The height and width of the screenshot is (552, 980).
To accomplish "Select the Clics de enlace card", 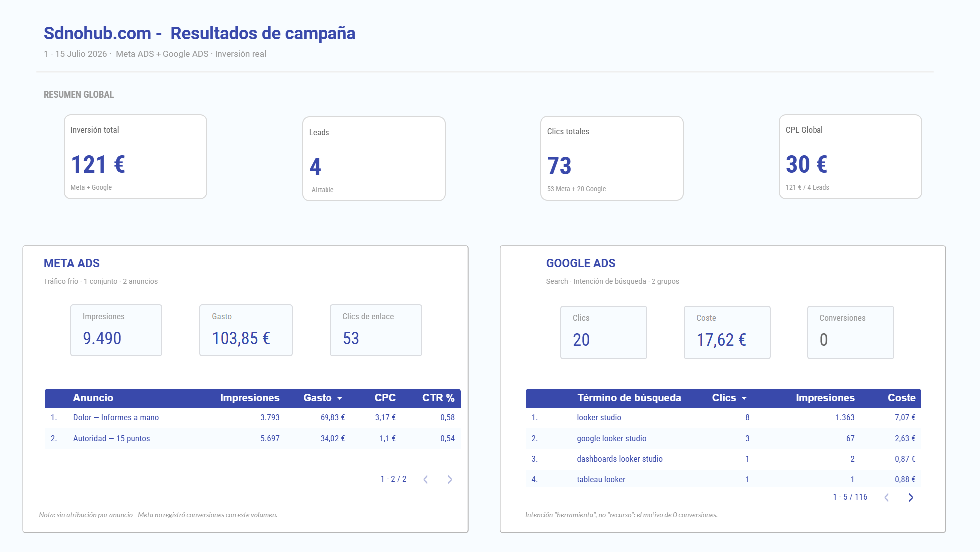I will click(376, 330).
